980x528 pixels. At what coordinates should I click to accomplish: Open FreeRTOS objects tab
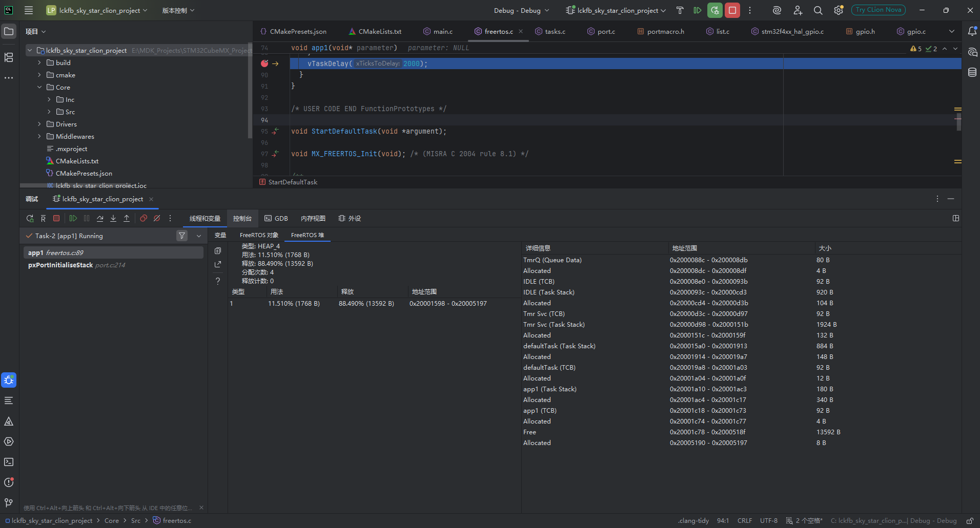coord(259,235)
